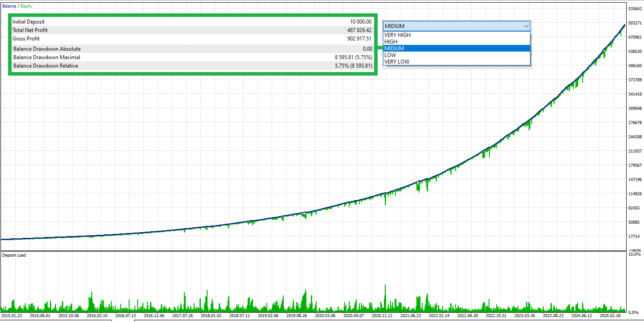Click the 2015.01.23 start date on the axis
Screen dimensions: 644x322
[12, 315]
